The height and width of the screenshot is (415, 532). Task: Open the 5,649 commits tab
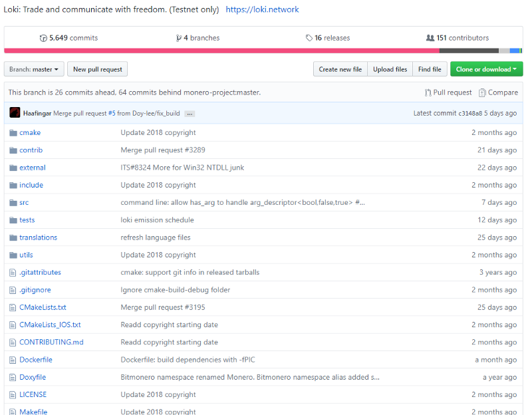tap(69, 38)
